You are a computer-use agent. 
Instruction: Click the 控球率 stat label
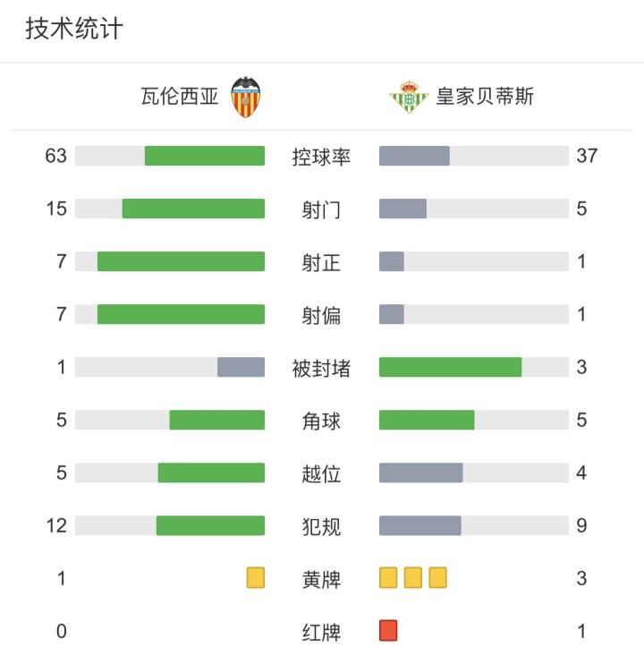[x=322, y=157]
